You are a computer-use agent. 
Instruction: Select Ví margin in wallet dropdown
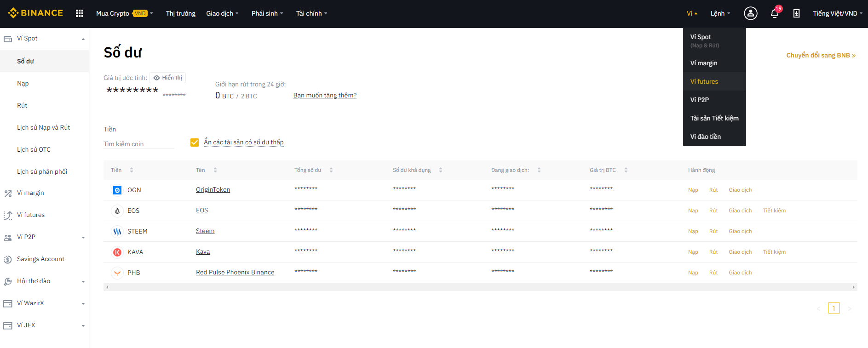pos(714,63)
